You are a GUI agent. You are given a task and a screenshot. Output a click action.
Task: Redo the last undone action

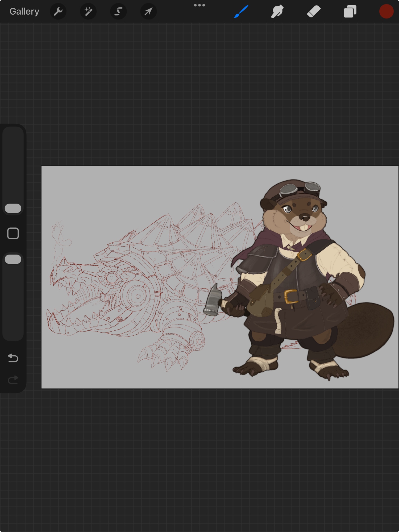13,380
